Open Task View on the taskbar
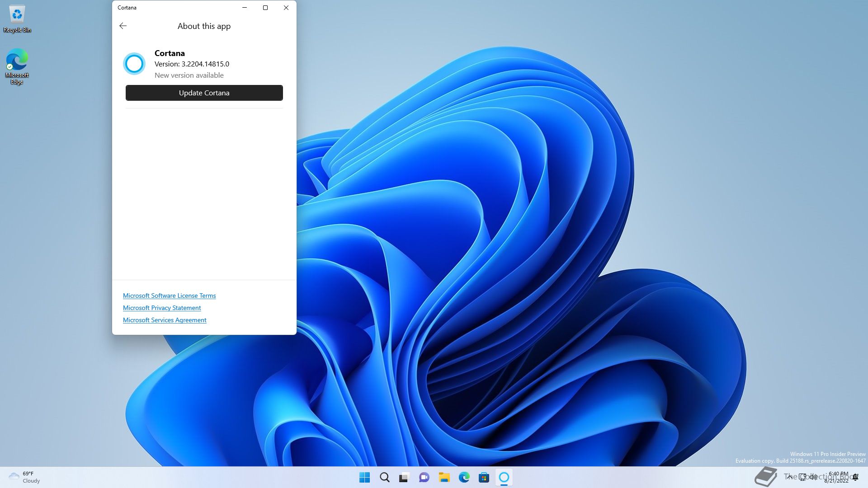The image size is (868, 488). 404,477
